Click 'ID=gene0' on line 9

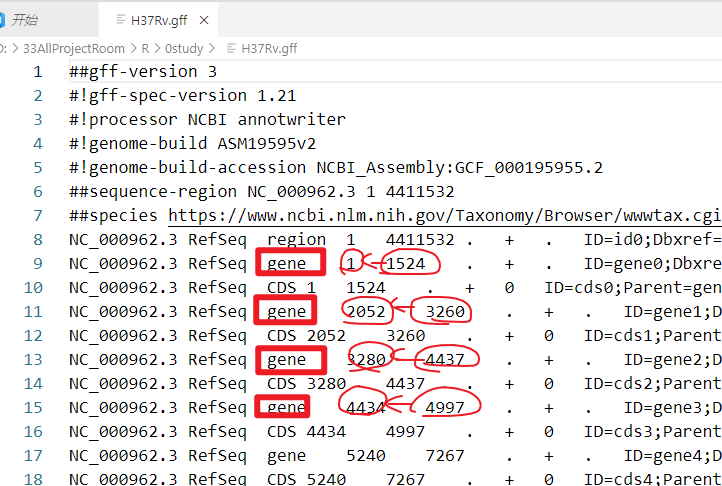point(623,264)
